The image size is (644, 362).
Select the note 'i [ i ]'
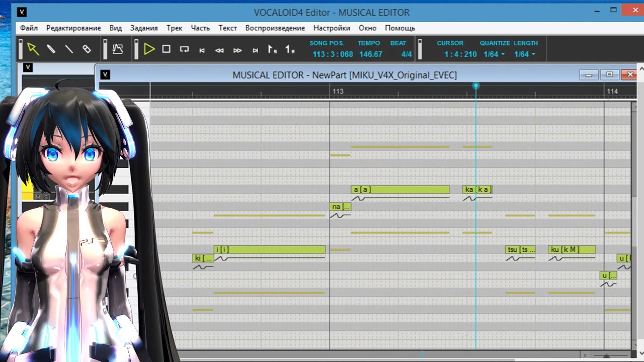pos(270,249)
